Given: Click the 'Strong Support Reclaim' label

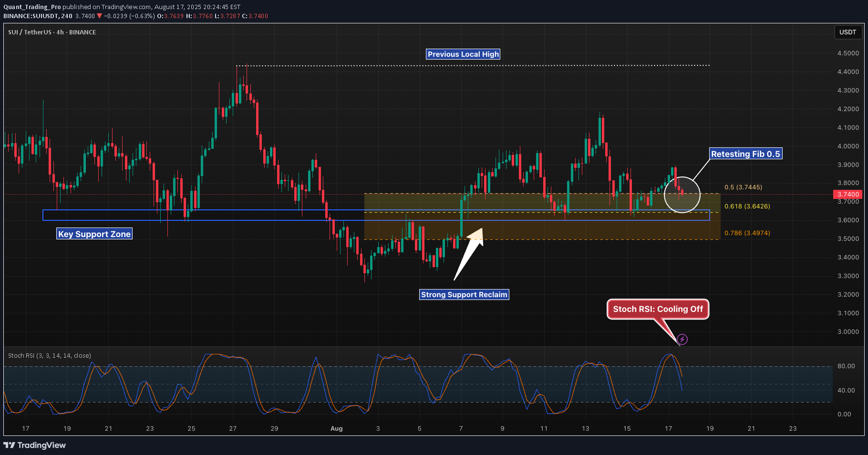Looking at the screenshot, I should point(464,294).
